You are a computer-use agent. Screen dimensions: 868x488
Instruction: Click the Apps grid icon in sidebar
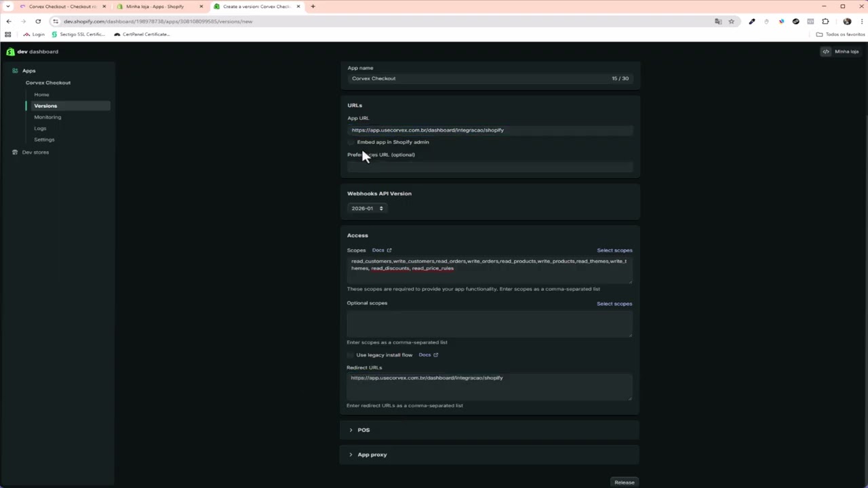click(x=15, y=70)
